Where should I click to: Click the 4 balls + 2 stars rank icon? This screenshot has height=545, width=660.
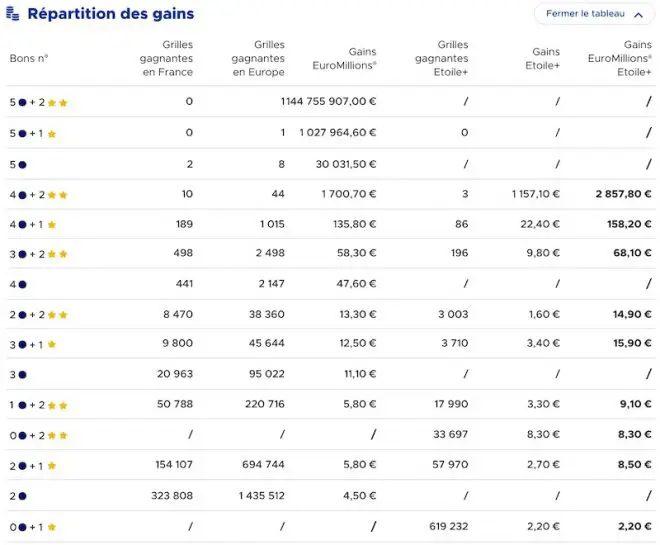pos(39,195)
